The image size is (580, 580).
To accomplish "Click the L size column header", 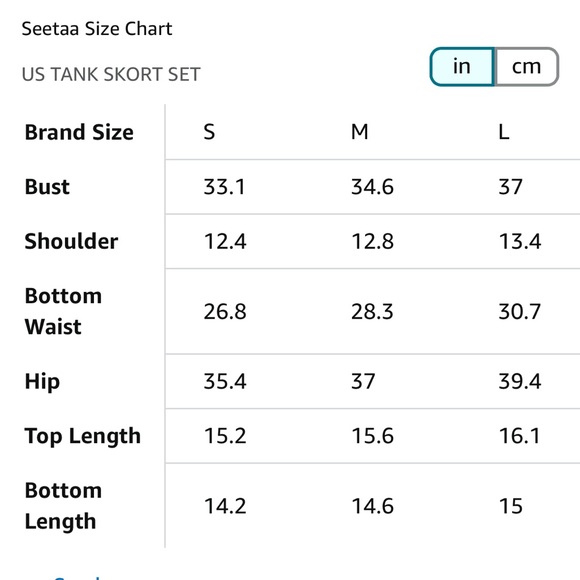I will pos(504,132).
